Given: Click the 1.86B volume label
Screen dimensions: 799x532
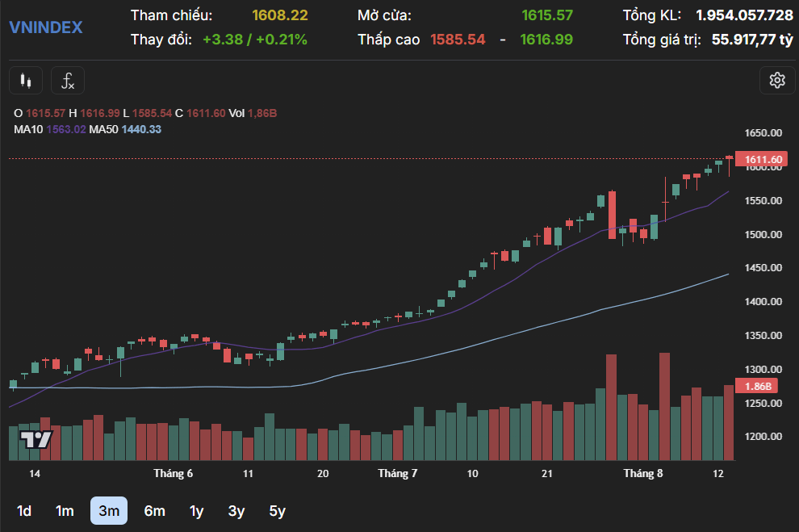Looking at the screenshot, I should [x=757, y=386].
